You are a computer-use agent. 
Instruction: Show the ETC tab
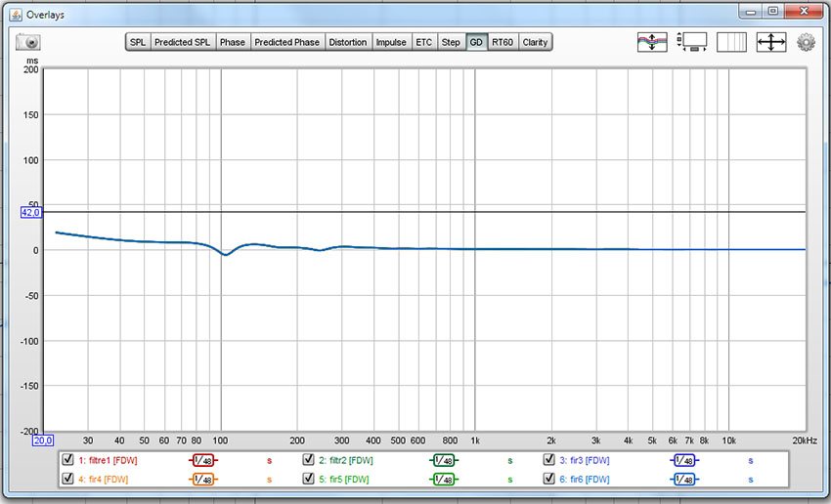point(424,42)
